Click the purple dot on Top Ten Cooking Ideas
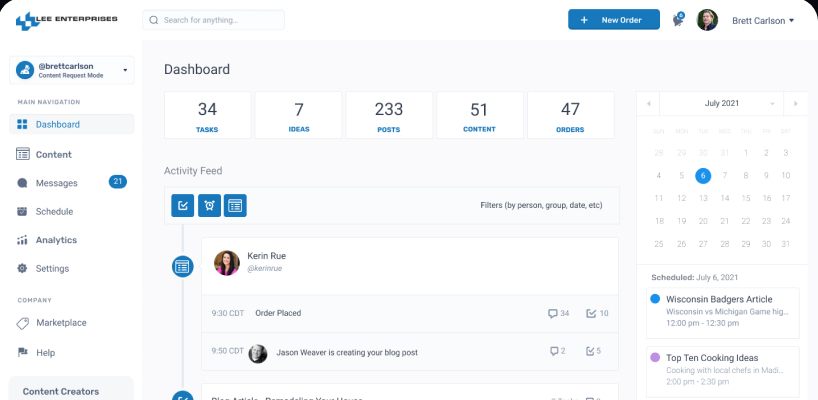The image size is (818, 400). [x=655, y=358]
